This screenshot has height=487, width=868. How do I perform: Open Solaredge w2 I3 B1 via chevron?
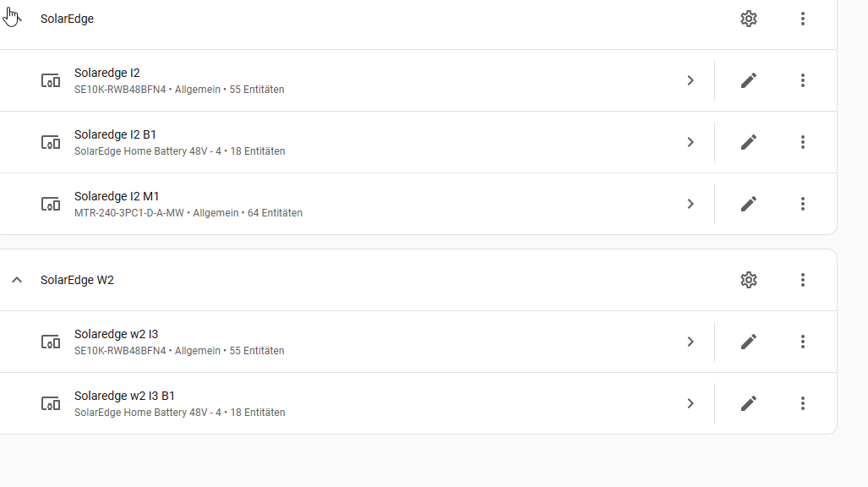coord(691,403)
